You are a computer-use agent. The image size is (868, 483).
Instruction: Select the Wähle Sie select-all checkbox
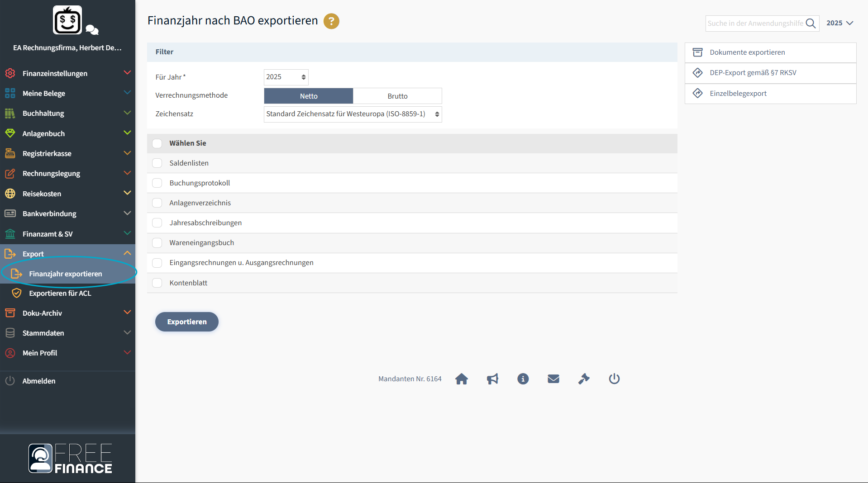[x=157, y=143]
